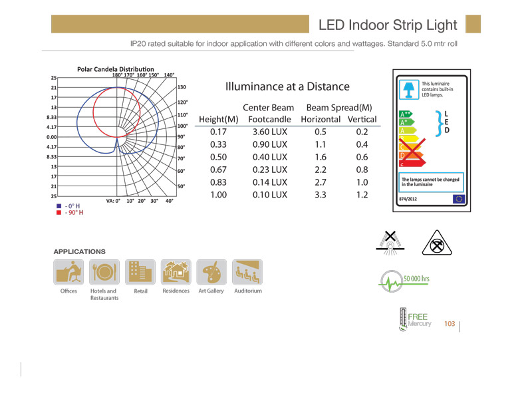Click the 'LED Indoor Strip Light' title
Viewport: 532px width, 413px height.
click(x=388, y=25)
